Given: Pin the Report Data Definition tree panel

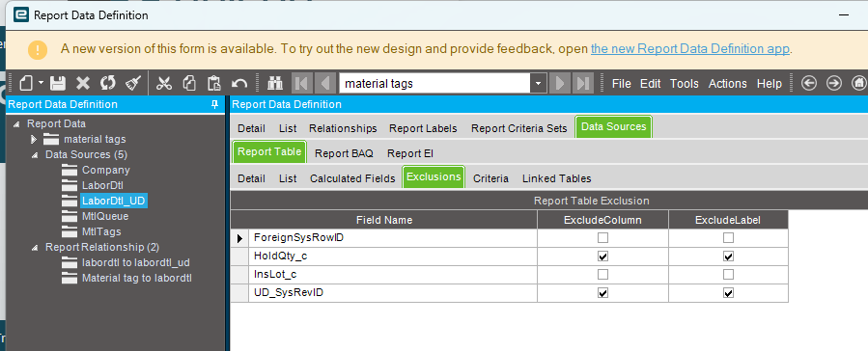Looking at the screenshot, I should 214,104.
